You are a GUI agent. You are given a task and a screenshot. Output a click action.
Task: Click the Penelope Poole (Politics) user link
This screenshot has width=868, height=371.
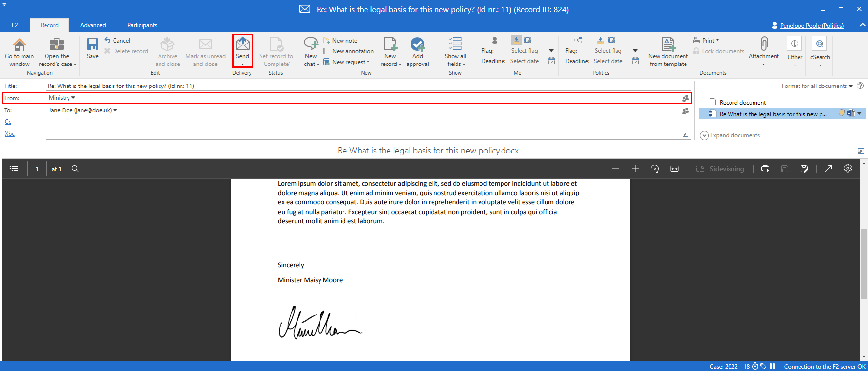(x=812, y=25)
